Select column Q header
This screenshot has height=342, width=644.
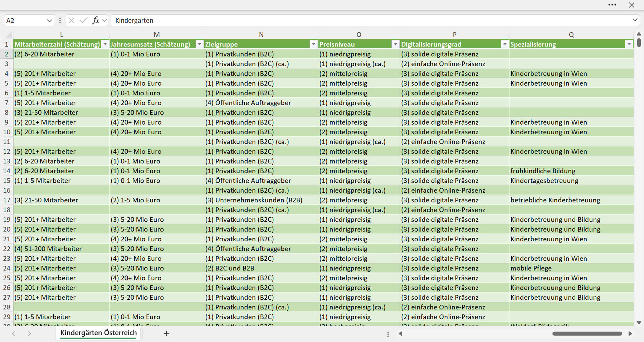pos(571,35)
